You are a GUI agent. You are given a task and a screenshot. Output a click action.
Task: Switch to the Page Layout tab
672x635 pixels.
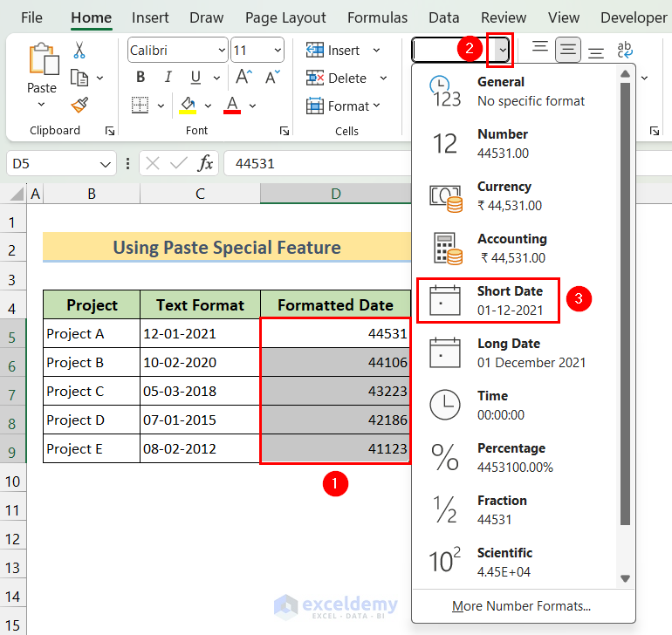pos(285,17)
